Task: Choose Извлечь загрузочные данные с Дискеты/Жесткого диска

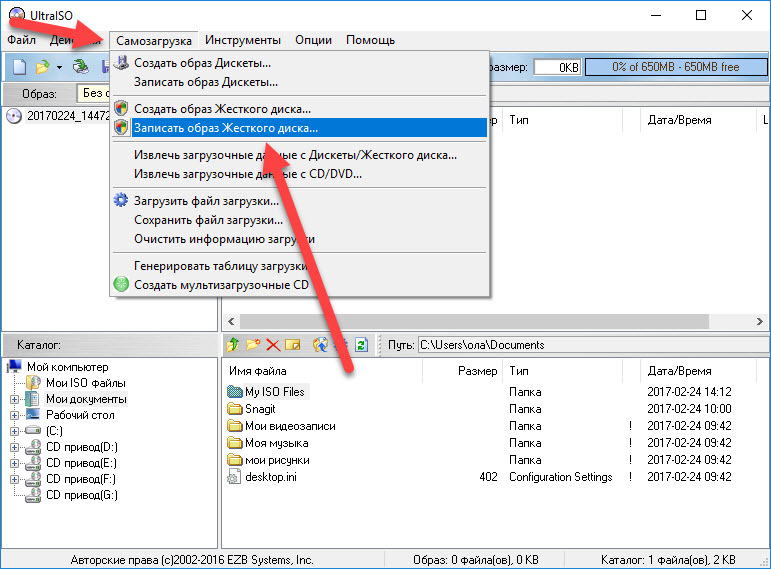Action: tap(299, 155)
